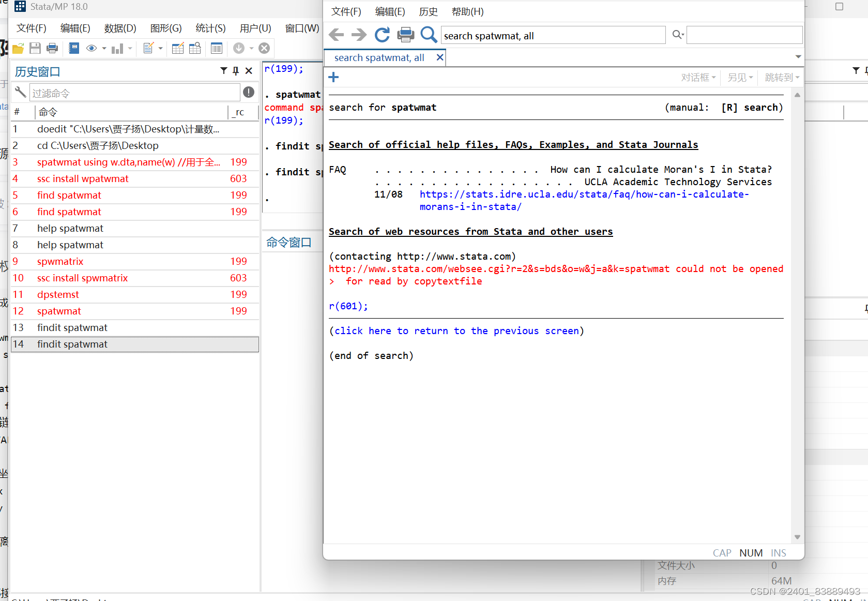Click the History window filter funnel icon

(x=224, y=71)
